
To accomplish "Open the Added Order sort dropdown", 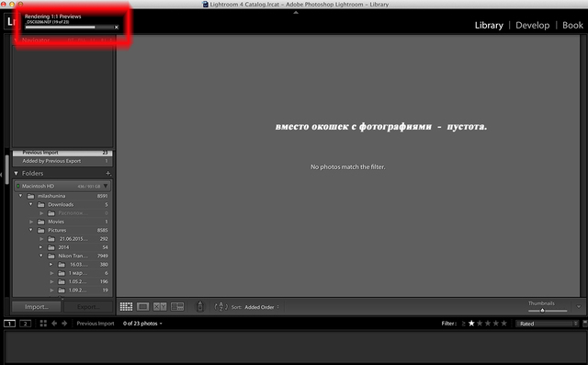I will tap(262, 307).
